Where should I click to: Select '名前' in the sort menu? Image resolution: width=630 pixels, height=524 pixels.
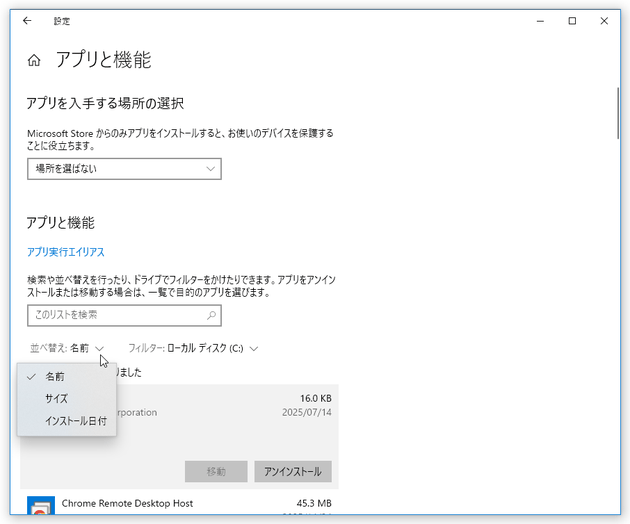[67, 377]
